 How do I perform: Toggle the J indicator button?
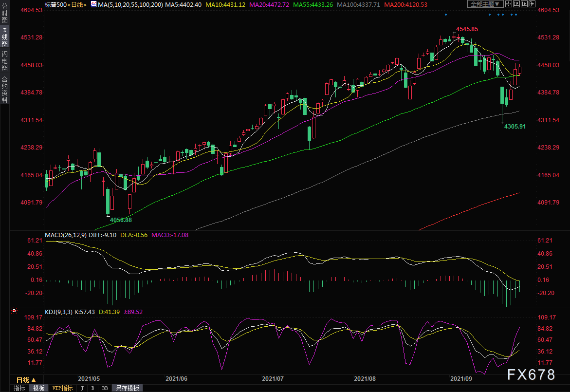(82, 388)
